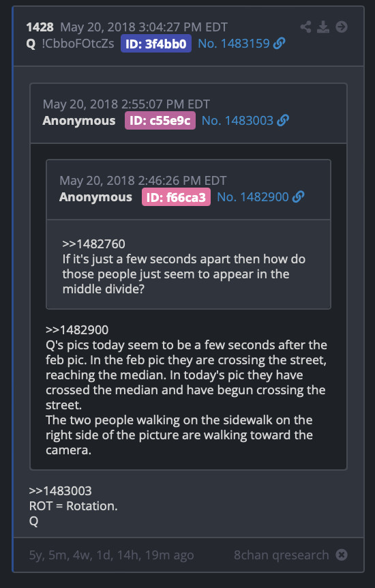Image resolution: width=375 pixels, height=588 pixels.
Task: Select the blue ID: 3f4bb0 badge
Action: point(156,44)
